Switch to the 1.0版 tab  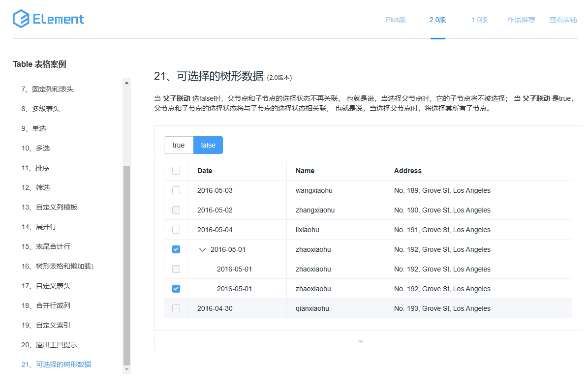[479, 20]
